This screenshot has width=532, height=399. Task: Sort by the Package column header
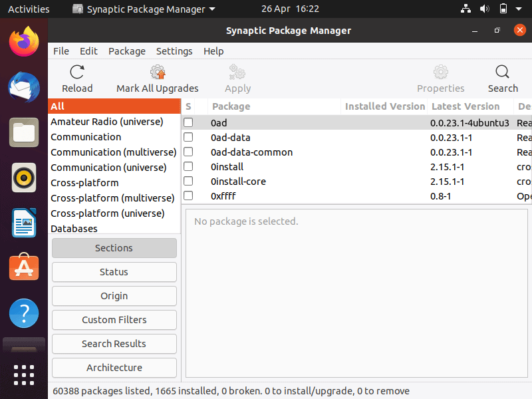pos(274,106)
